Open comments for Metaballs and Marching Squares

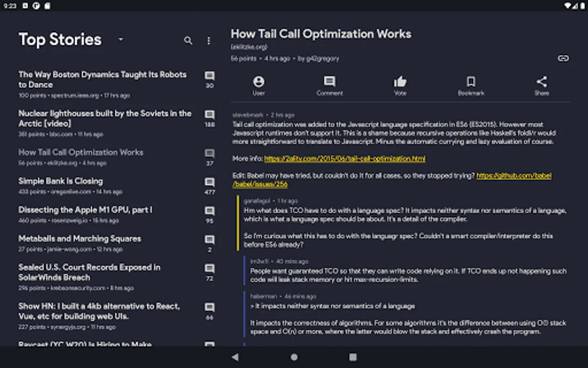(209, 243)
